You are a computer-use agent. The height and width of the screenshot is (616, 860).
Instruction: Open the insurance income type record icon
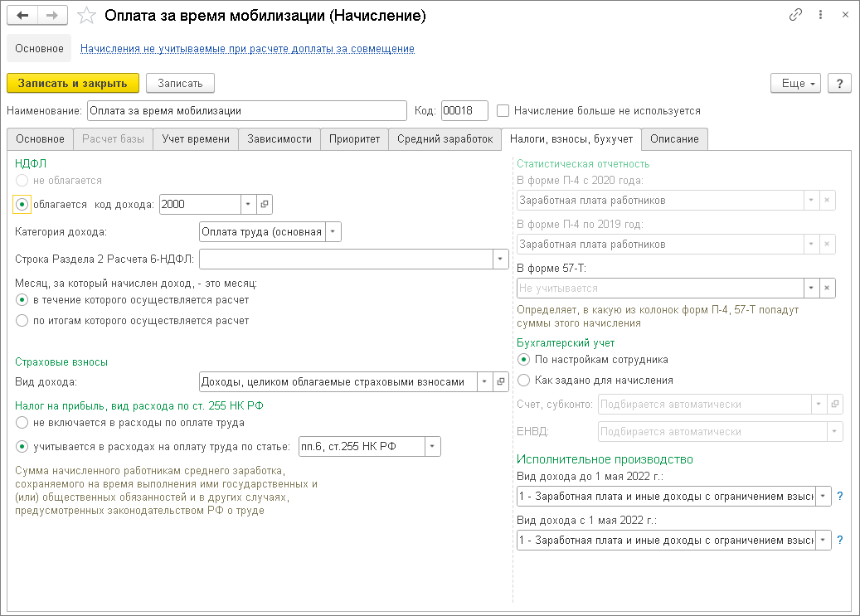(x=501, y=381)
